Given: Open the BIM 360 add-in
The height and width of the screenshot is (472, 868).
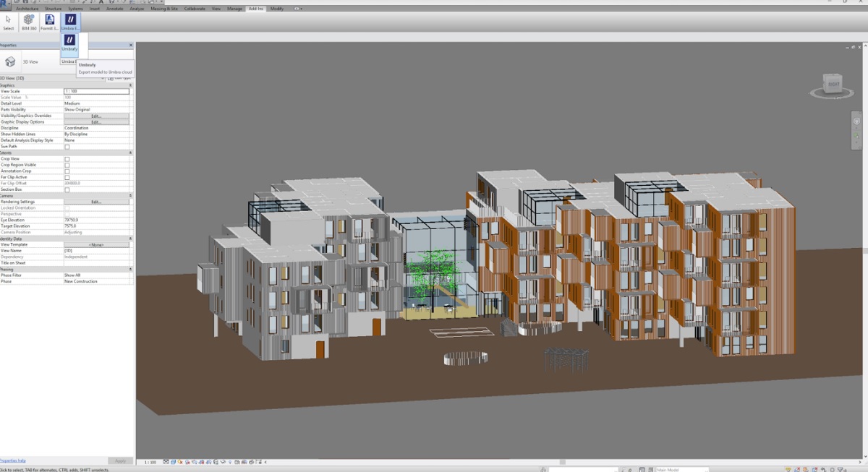Looking at the screenshot, I should pyautogui.click(x=29, y=22).
